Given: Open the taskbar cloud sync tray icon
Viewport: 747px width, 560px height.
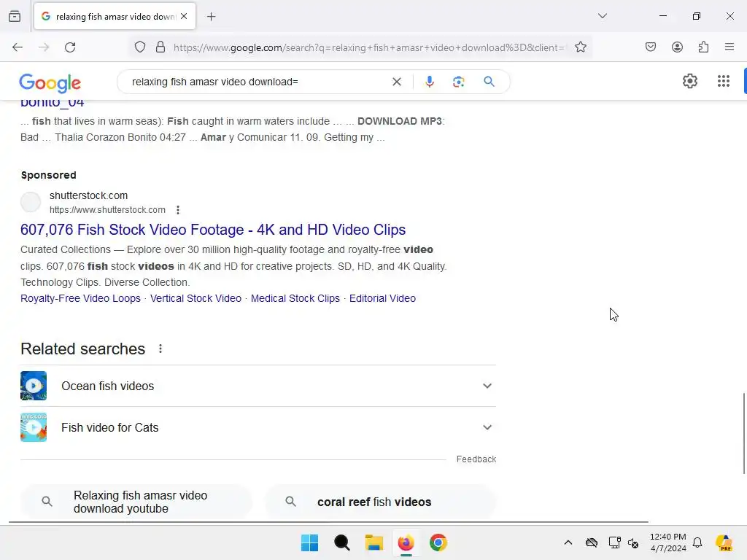Looking at the screenshot, I should click(591, 542).
